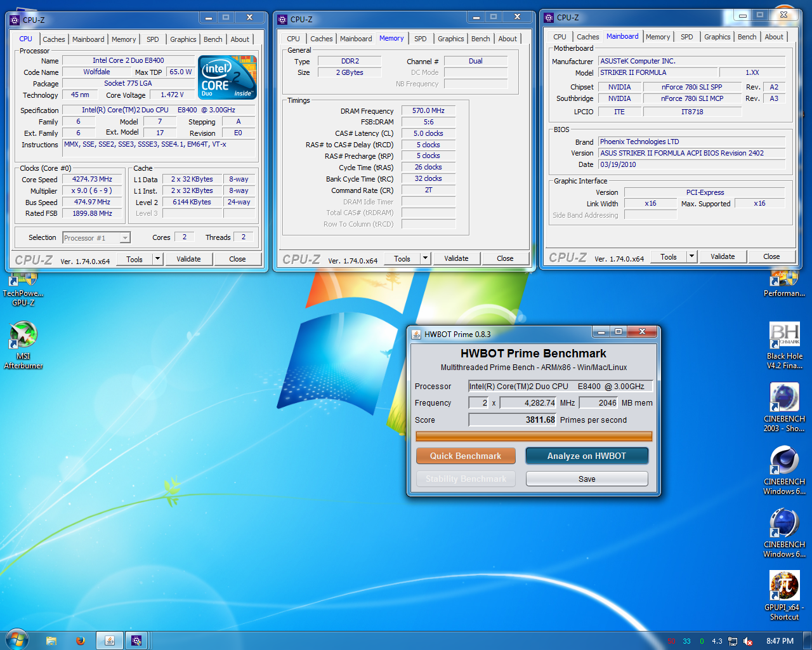Click the Bus Speed value 474.97 MHz
Image resolution: width=812 pixels, height=650 pixels.
(x=92, y=202)
